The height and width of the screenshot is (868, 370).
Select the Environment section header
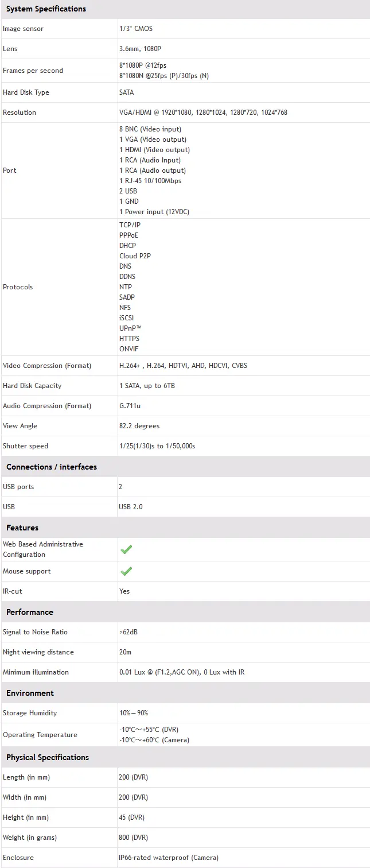pyautogui.click(x=30, y=693)
